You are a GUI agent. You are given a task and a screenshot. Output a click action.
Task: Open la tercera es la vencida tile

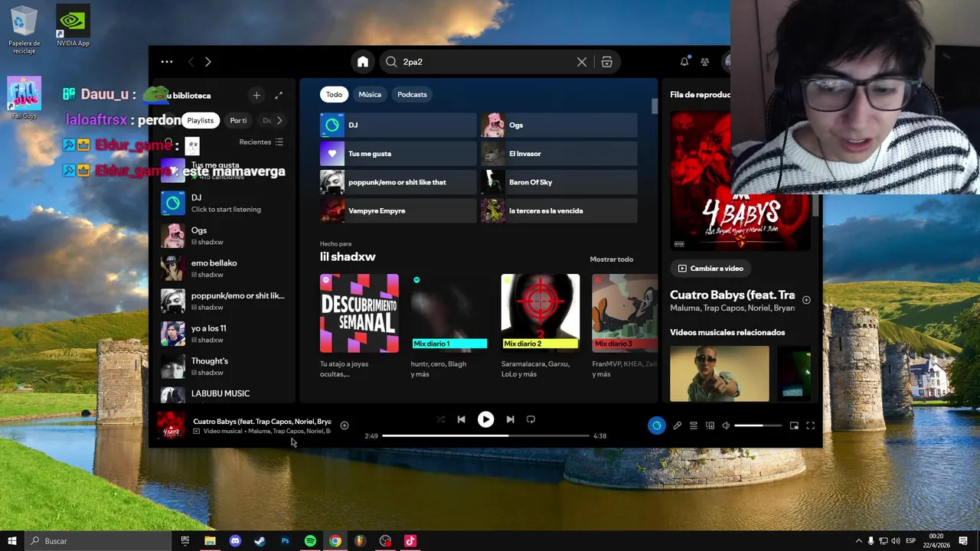tap(559, 210)
